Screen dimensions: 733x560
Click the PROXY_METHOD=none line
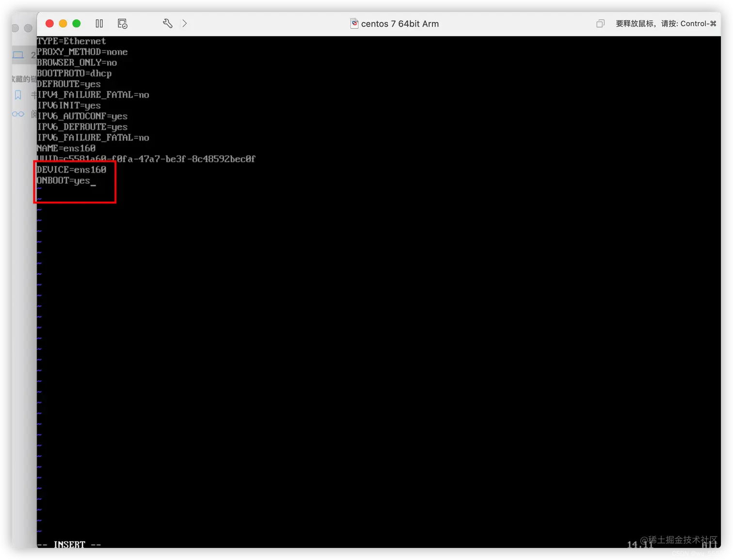(x=82, y=52)
